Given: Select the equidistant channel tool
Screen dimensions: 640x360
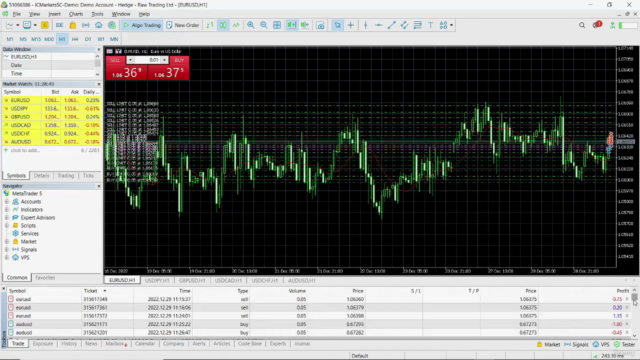Looking at the screenshot, I should coord(404,25).
